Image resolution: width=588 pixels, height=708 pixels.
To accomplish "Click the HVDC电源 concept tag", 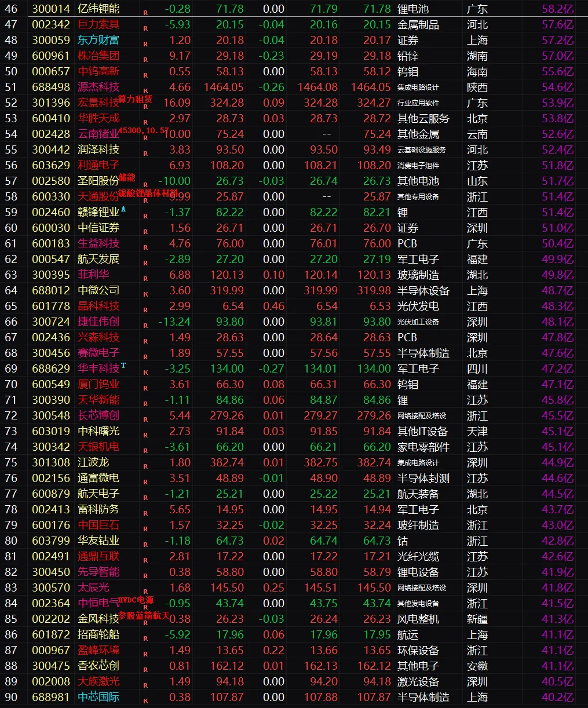I will [x=136, y=600].
